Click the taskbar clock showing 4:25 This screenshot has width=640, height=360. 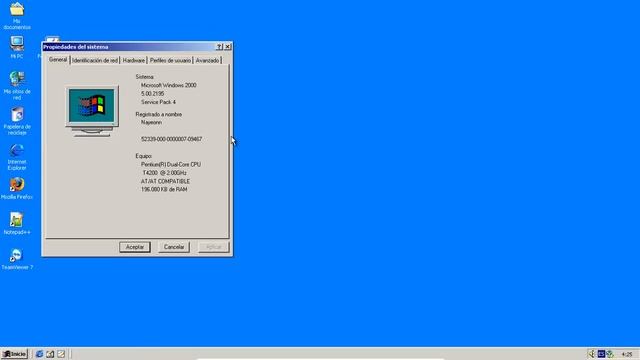[627, 354]
